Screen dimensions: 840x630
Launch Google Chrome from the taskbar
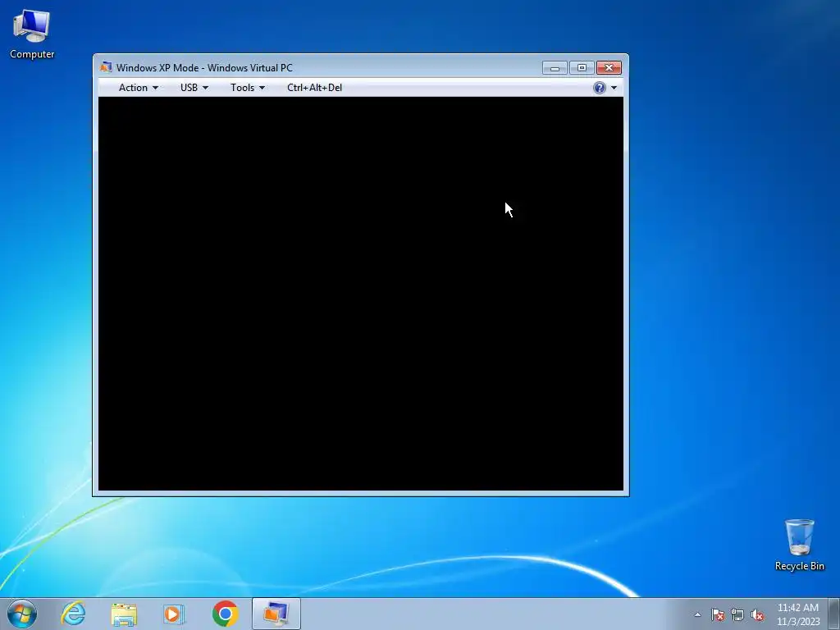[225, 614]
